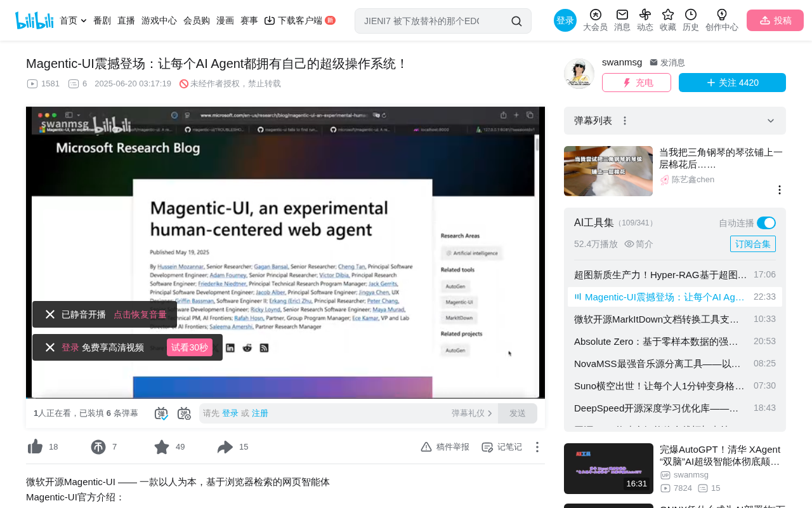This screenshot has height=508, width=812.
Task: Share the video with arrow icon
Action: tap(225, 447)
